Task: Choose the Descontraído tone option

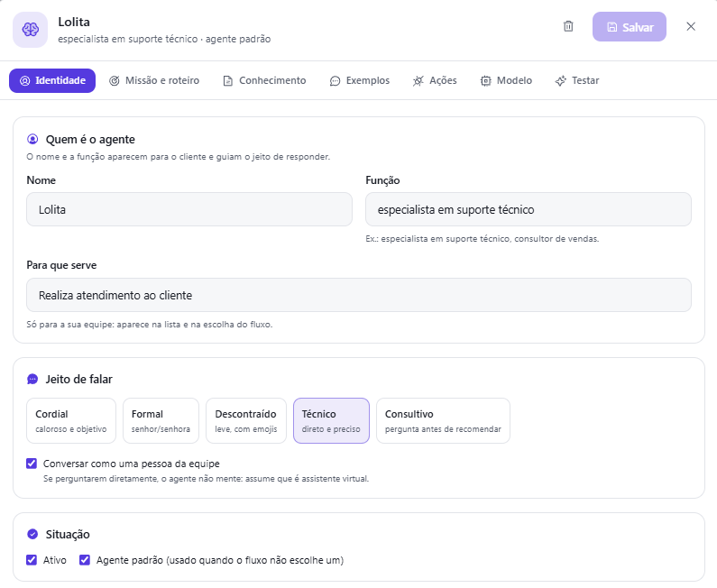Action: click(246, 420)
